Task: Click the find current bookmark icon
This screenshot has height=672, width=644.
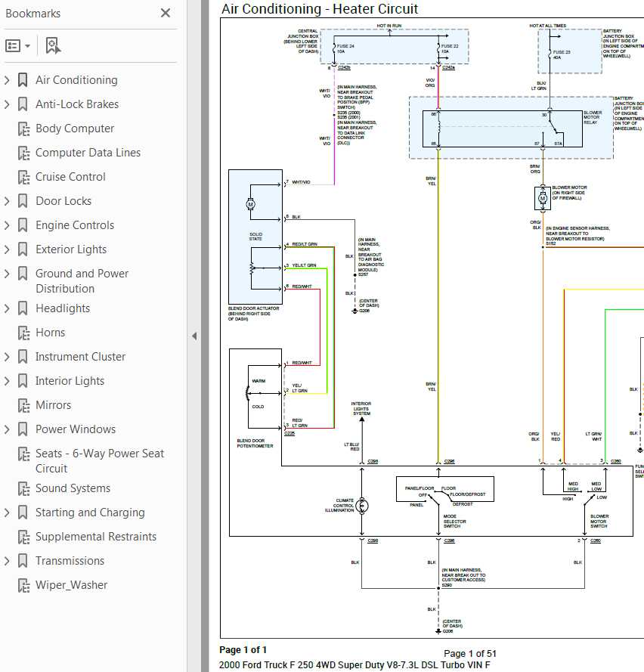Action: tap(53, 45)
